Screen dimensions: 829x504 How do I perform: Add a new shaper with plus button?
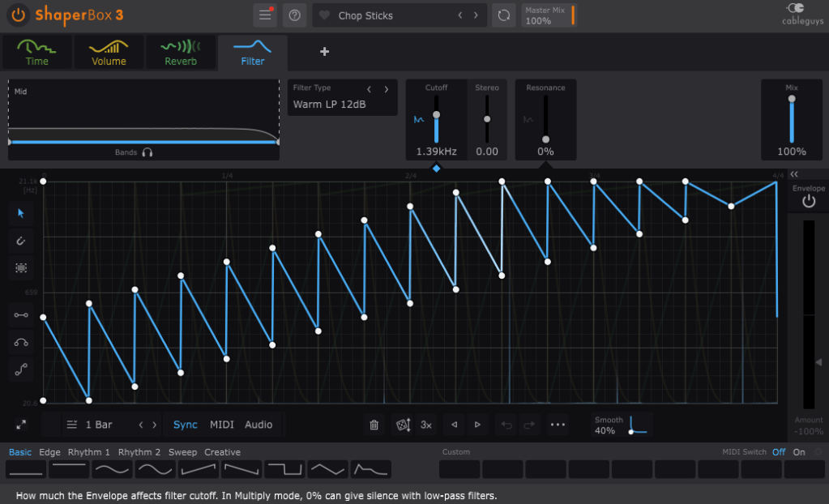[325, 52]
